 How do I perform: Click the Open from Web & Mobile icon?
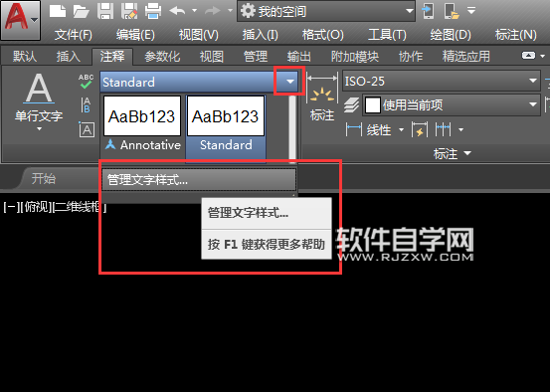(428, 11)
